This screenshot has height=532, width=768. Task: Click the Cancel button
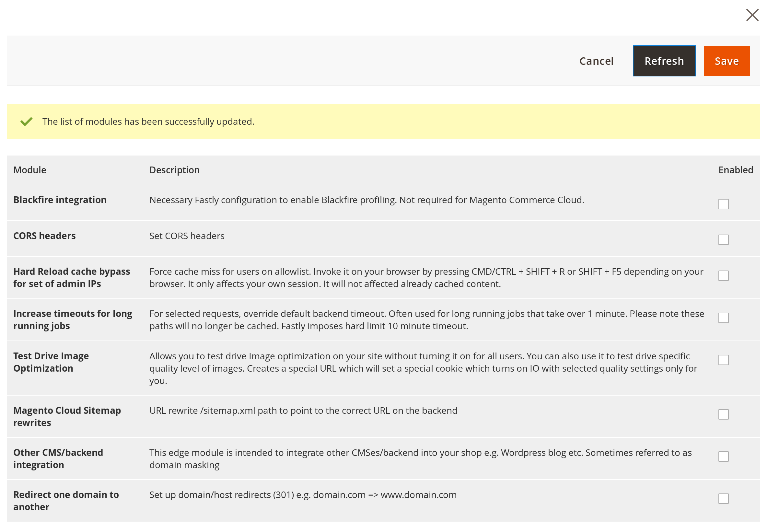(x=596, y=61)
